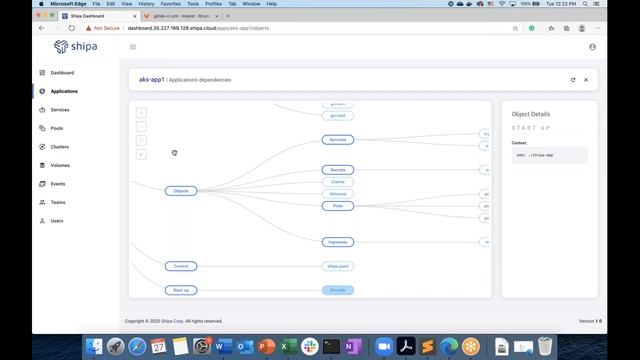Zoom out of the dependency graph
The height and width of the screenshot is (360, 640).
pos(141,127)
